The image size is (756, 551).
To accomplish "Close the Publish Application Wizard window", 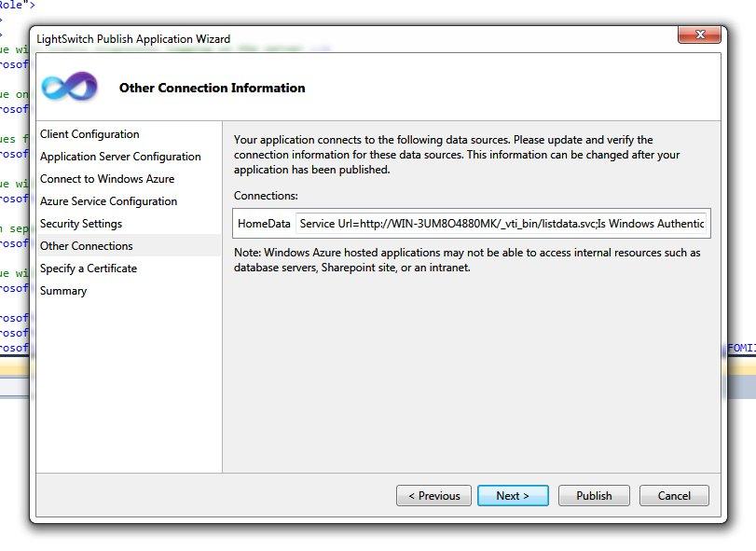I will pyautogui.click(x=699, y=34).
